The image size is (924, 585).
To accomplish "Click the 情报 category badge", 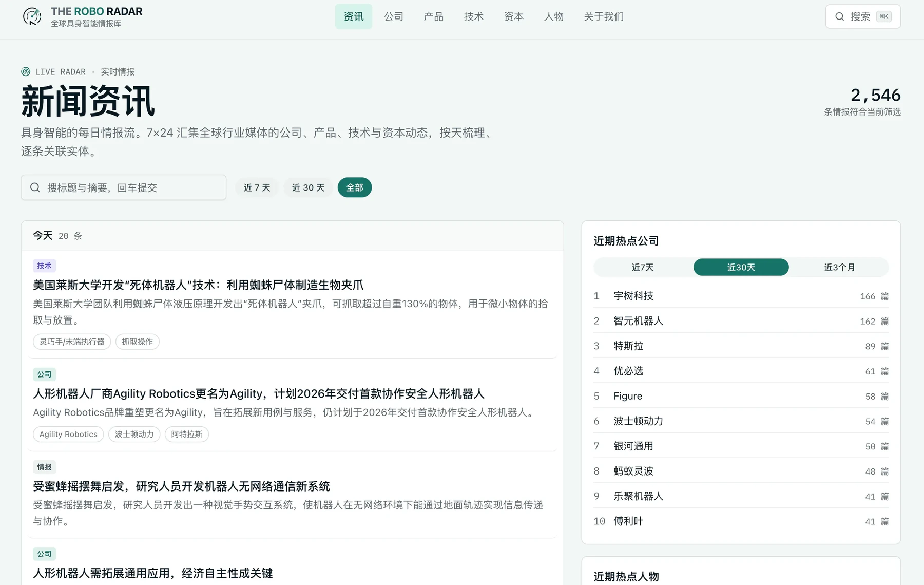I will 44,467.
